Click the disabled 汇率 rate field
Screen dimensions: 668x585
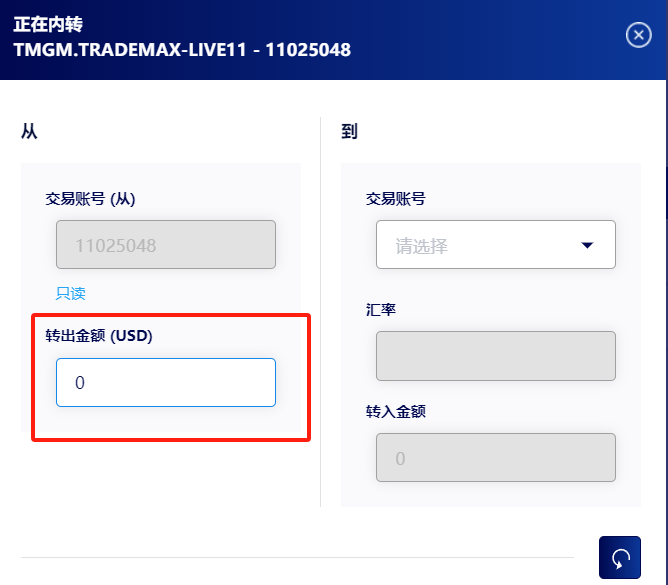click(495, 356)
